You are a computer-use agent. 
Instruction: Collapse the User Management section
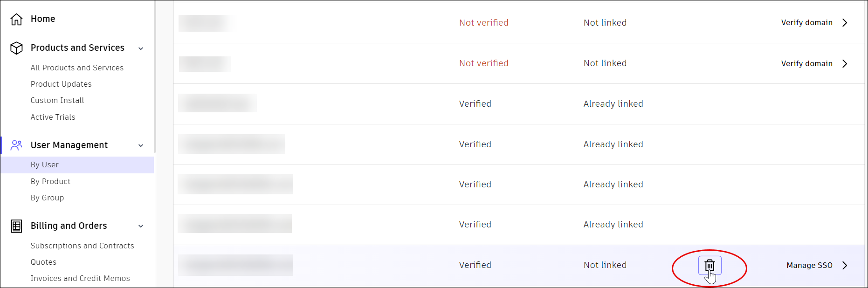(141, 145)
